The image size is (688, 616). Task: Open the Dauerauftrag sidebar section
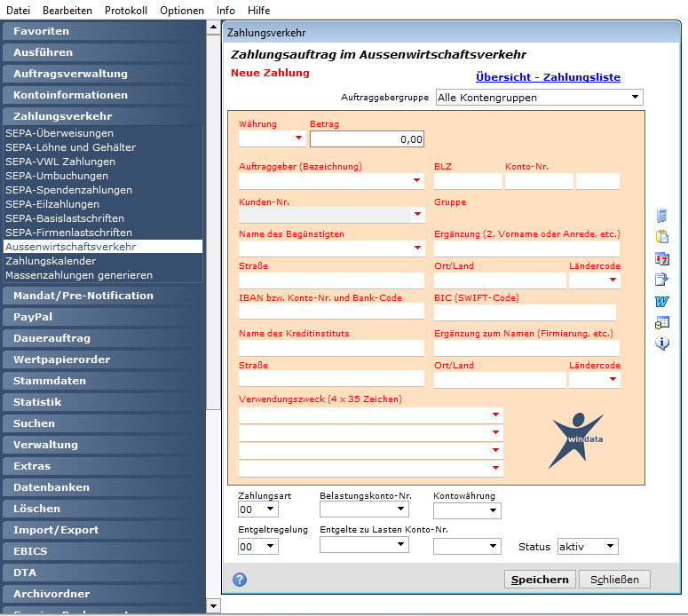point(104,338)
